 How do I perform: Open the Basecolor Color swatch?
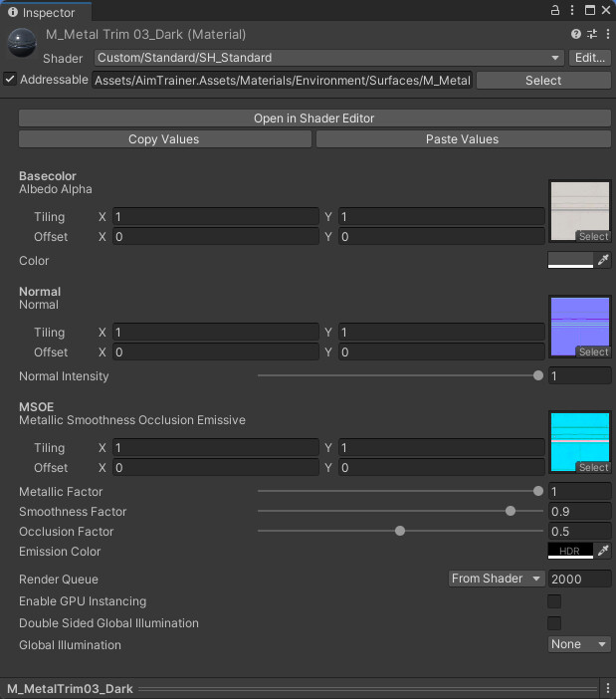tap(570, 260)
